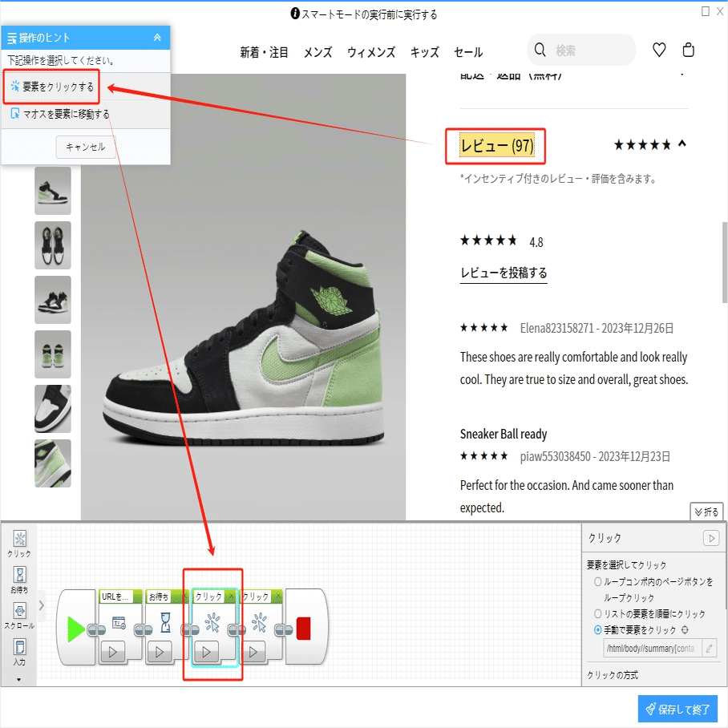Select the first shoe side-view thumbnail

(x=53, y=191)
